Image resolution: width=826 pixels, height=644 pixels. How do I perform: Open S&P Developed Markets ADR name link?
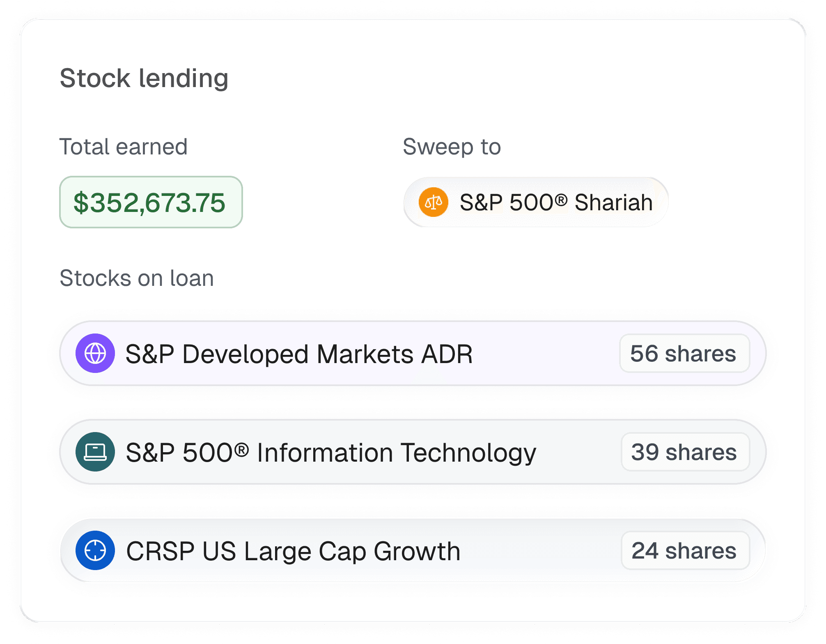pyautogui.click(x=298, y=354)
